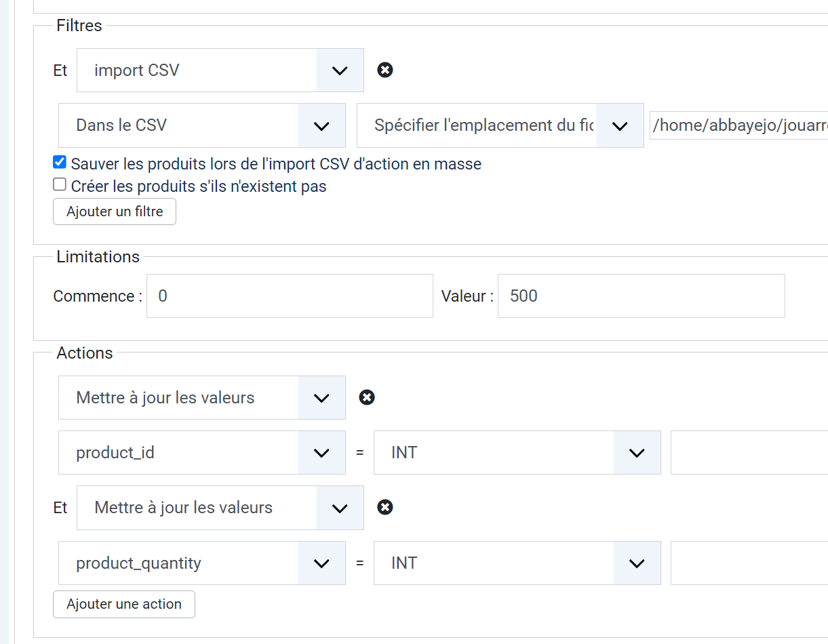
Task: Expand the product_quantity column dropdown
Action: 201,563
